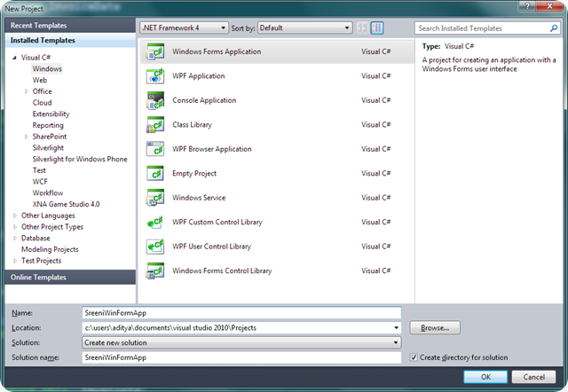Click the Console Application template icon
568x392 pixels.
click(155, 100)
